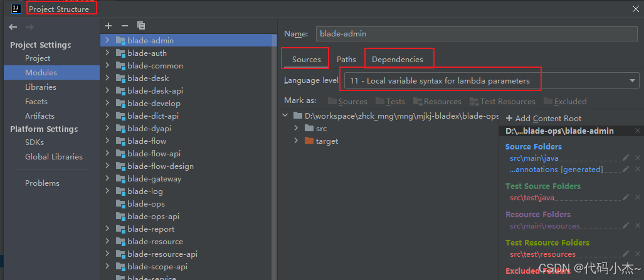Select the blade-gateway module

click(x=154, y=178)
